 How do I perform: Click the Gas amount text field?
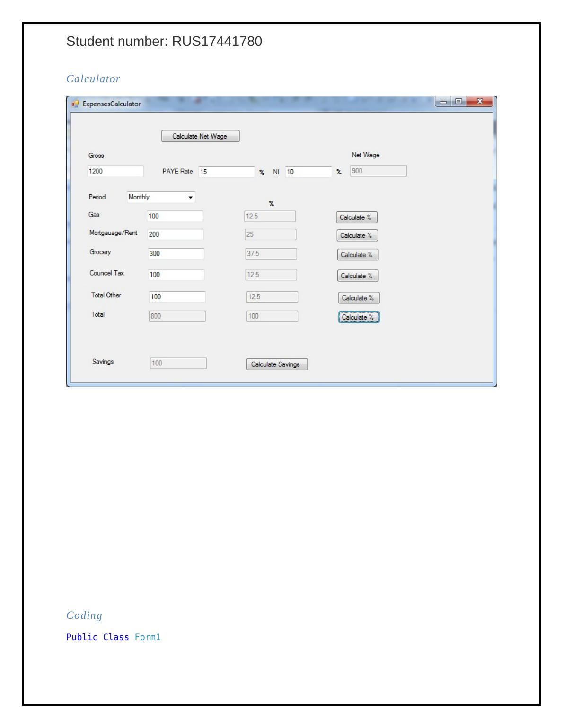(175, 217)
